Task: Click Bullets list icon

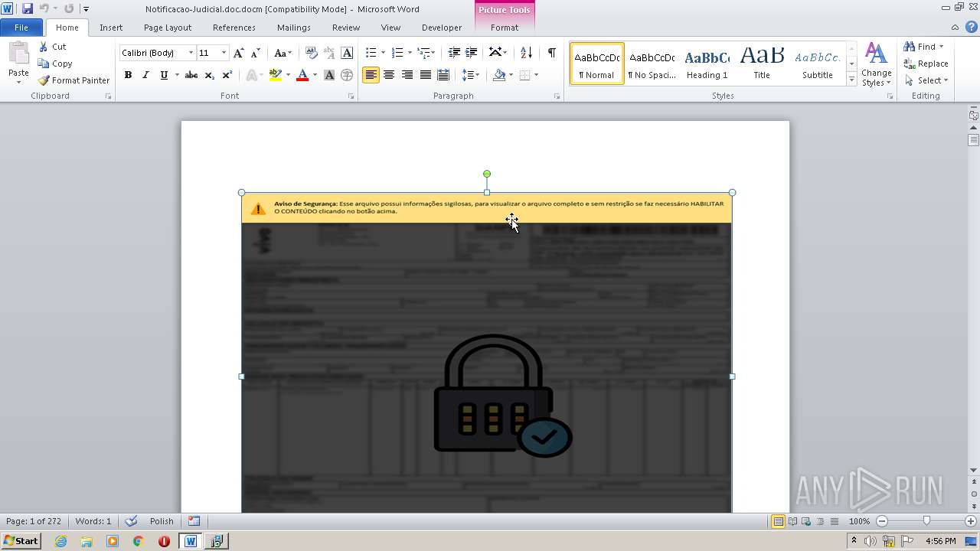Action: pyautogui.click(x=371, y=53)
